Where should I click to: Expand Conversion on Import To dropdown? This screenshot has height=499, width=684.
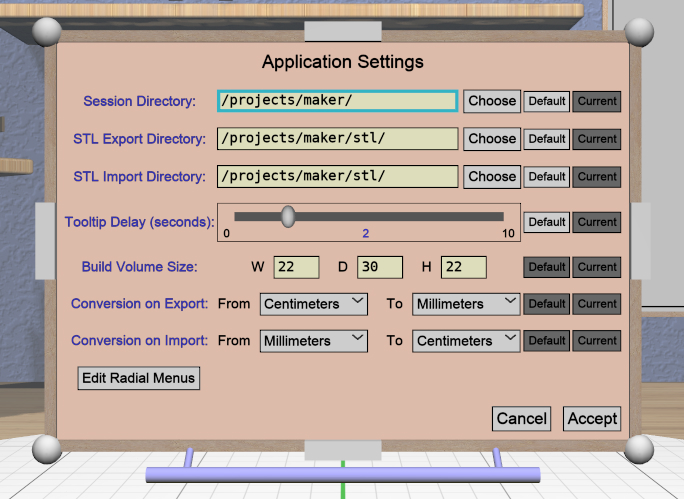(x=467, y=341)
